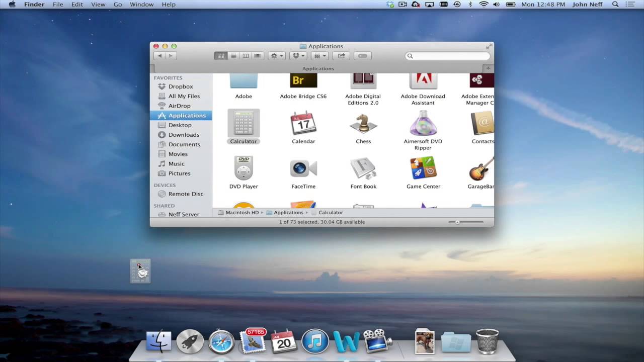Open the dog photo stack in Dock
The width and height of the screenshot is (644, 362).
(425, 342)
